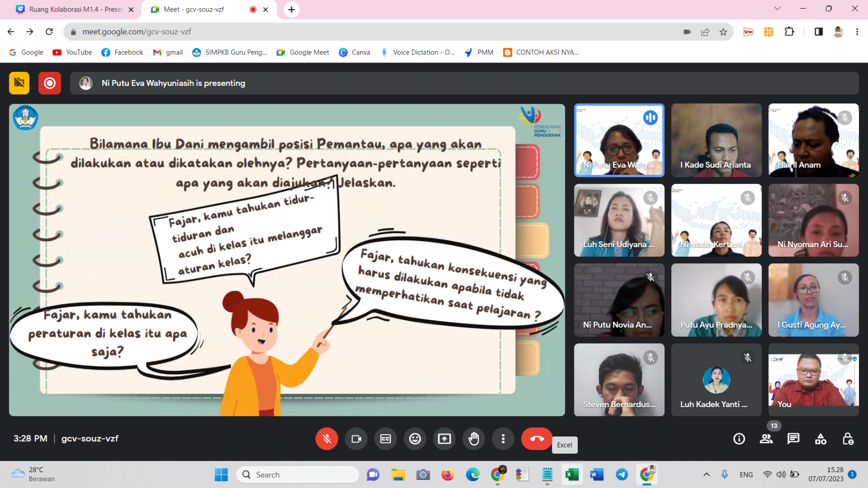
Task: Open the chat with everyone panel
Action: point(793,438)
